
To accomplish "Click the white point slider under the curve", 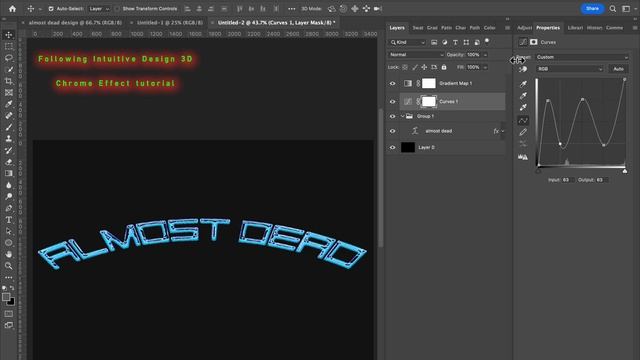I will 625,171.
